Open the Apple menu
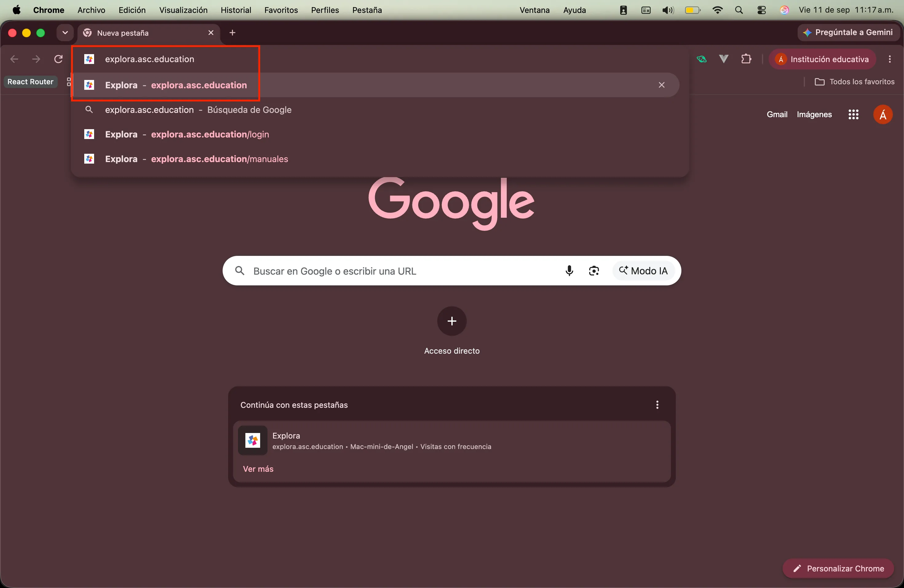Viewport: 904px width, 588px height. [x=16, y=10]
